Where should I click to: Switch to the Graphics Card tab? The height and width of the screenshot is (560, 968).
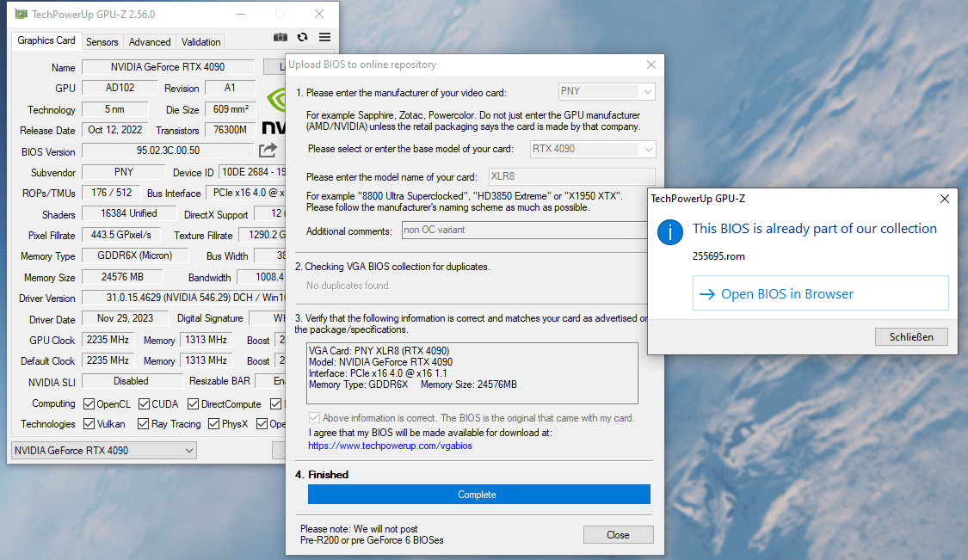point(46,40)
